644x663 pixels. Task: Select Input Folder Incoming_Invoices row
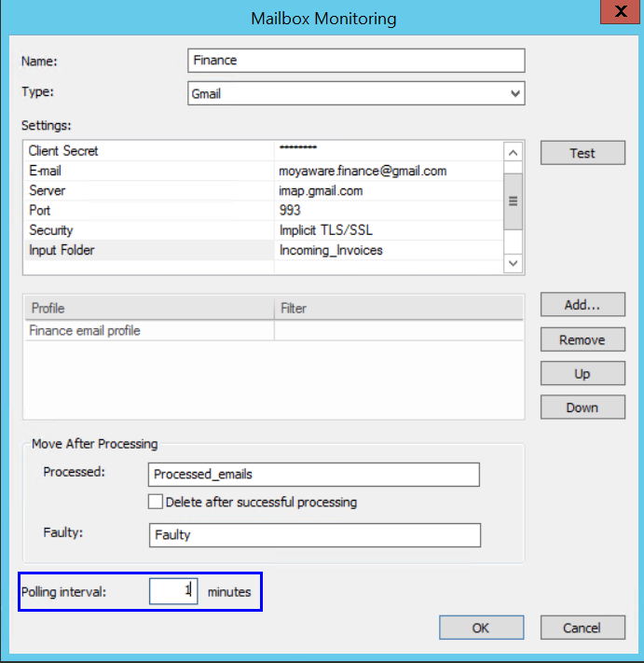tap(149, 250)
